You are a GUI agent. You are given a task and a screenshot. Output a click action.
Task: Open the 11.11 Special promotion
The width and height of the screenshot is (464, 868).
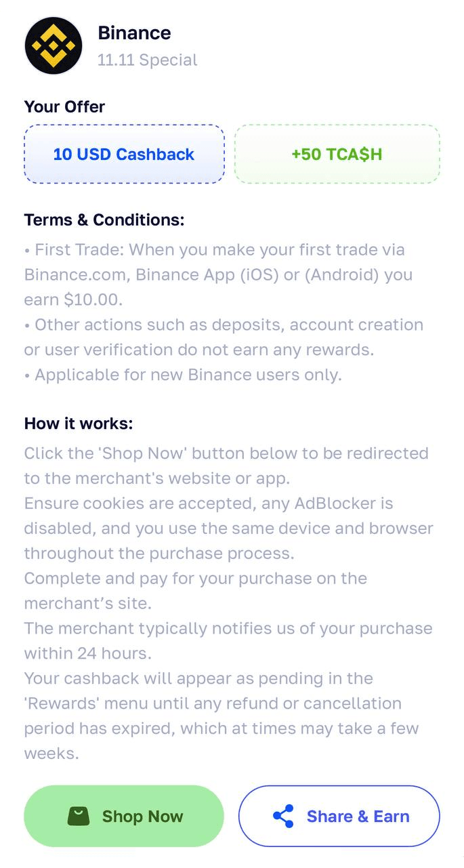(x=148, y=60)
